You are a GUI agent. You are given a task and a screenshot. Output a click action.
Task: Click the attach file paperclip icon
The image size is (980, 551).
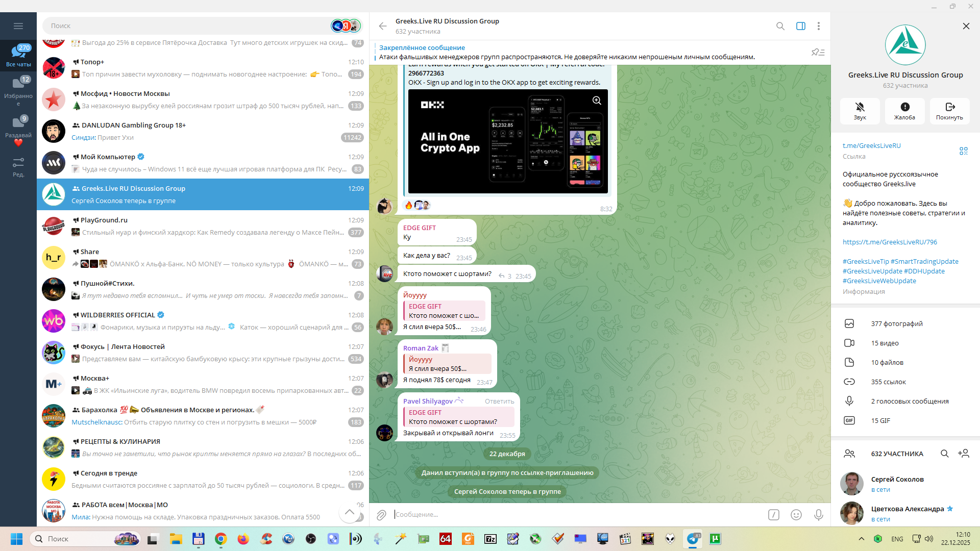[x=381, y=515]
